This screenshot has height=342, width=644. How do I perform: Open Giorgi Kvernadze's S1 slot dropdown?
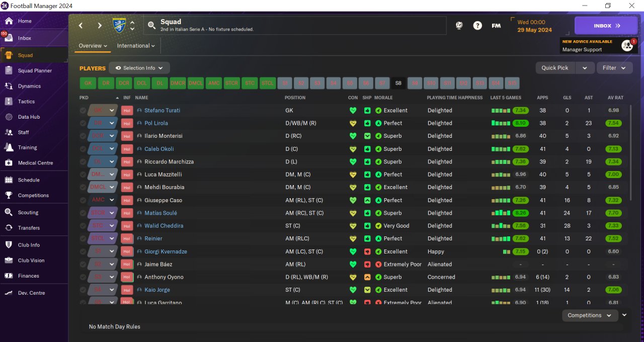(x=103, y=251)
